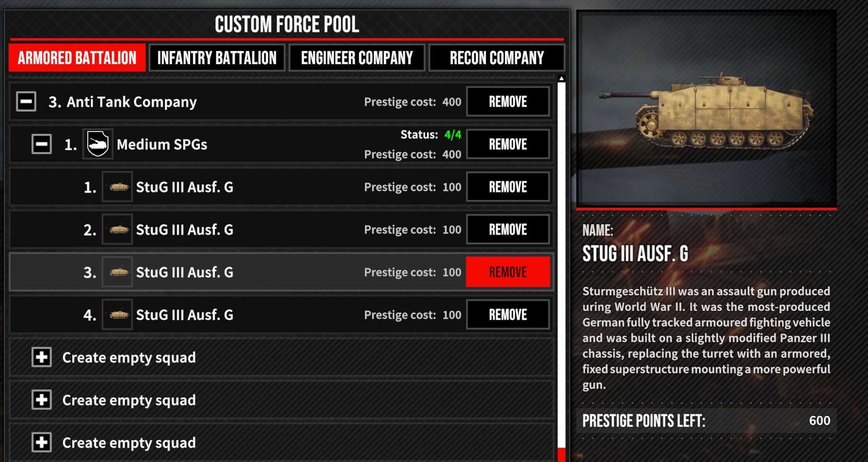Collapse the Medium SPGs squad
This screenshot has width=868, height=462.
tap(42, 144)
